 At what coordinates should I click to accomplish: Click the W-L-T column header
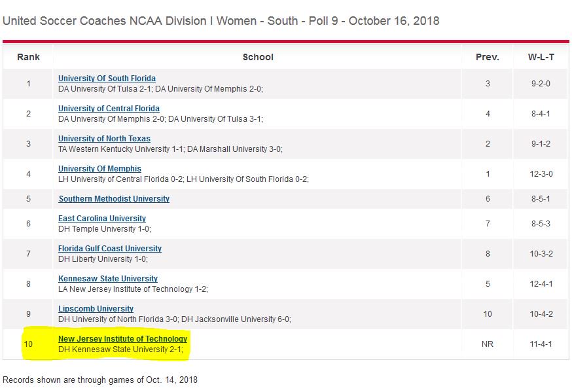click(x=541, y=57)
